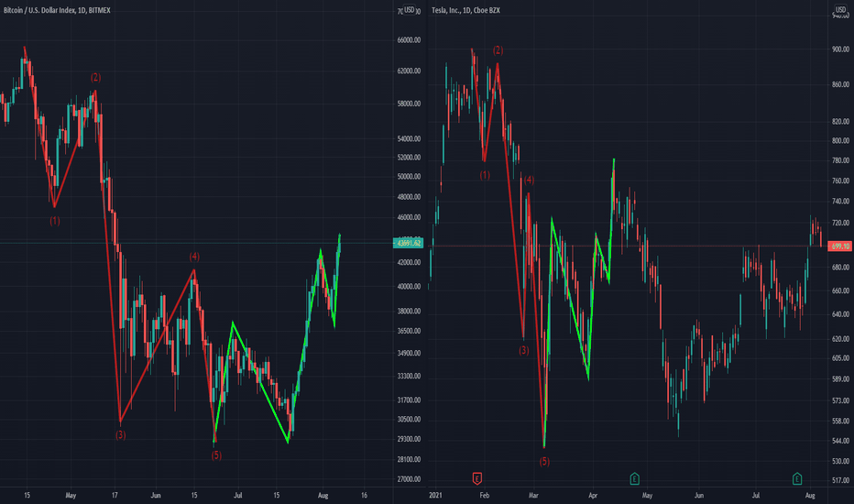854x504 pixels.
Task: Click Apr on Tesla time axis
Action: click(593, 495)
